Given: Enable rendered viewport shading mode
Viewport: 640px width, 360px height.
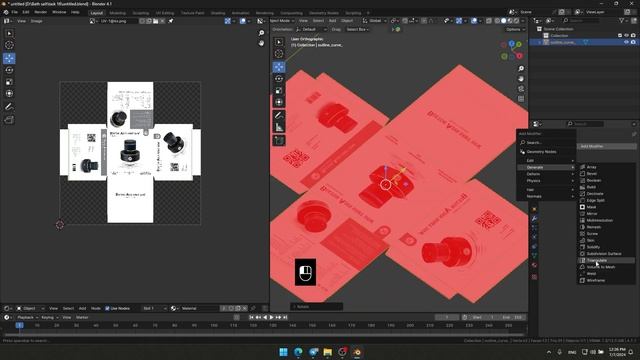Looking at the screenshot, I should coord(516,20).
